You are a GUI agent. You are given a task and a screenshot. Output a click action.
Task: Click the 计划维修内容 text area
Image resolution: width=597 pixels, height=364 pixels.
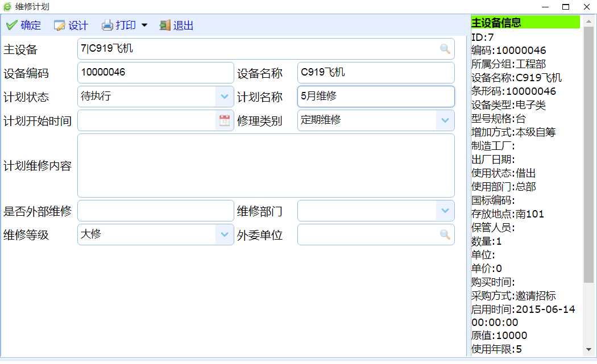(x=266, y=165)
